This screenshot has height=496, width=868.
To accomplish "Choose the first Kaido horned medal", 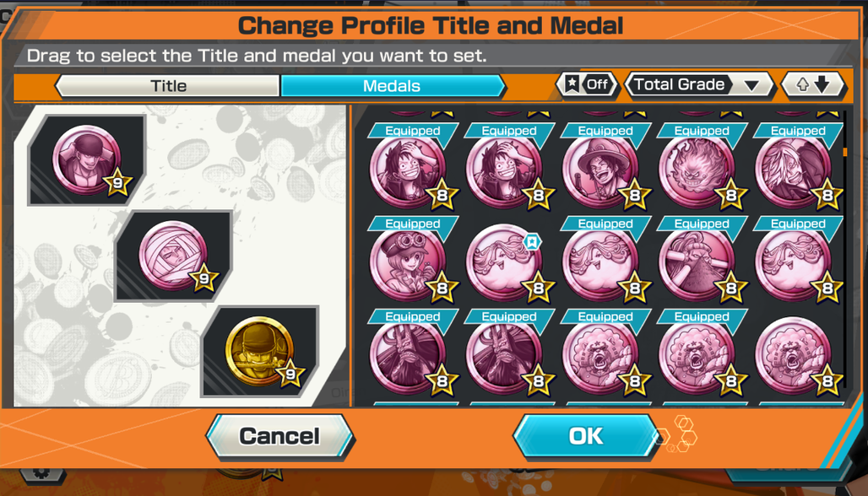I will pos(409,356).
